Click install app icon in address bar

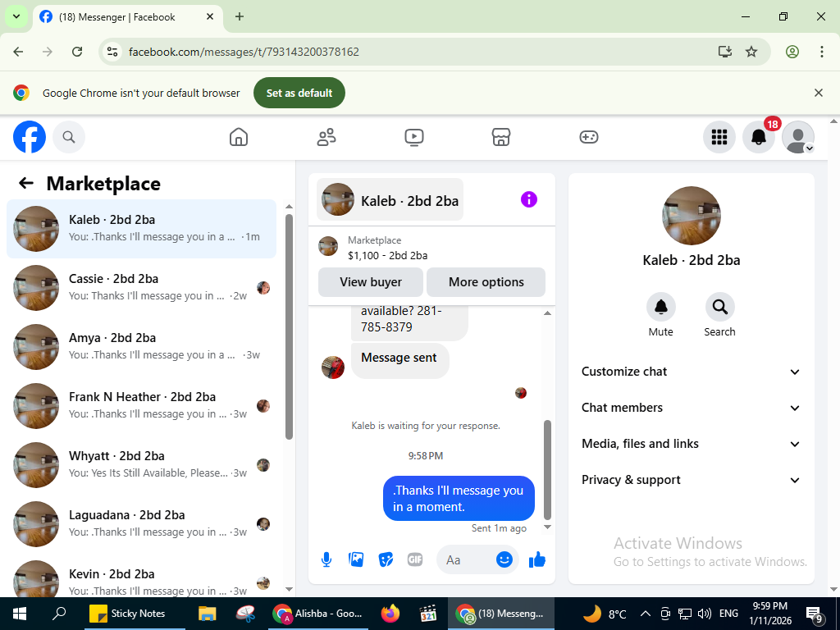coord(725,52)
